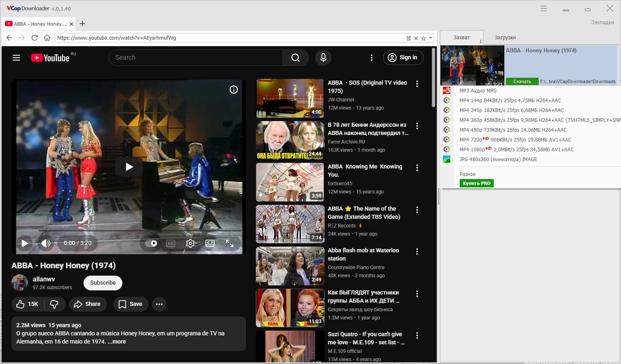The width and height of the screenshot is (621, 364).
Task: Open the allanwv channel avatar
Action: [20, 283]
